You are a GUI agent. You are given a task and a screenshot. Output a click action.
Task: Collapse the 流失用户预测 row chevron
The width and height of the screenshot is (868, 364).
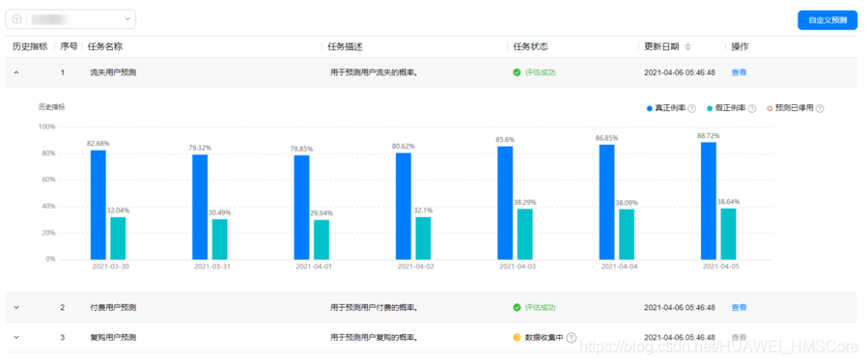point(16,72)
